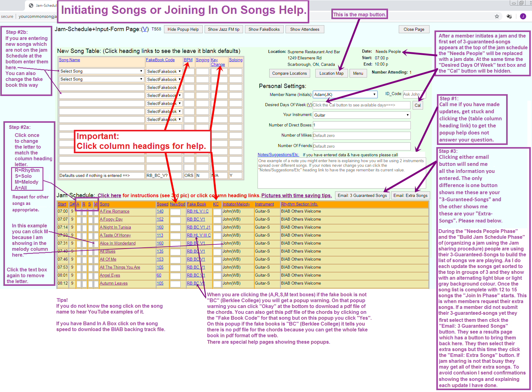Click Show Jazz FM tip button
532x392 pixels.
[x=224, y=29]
